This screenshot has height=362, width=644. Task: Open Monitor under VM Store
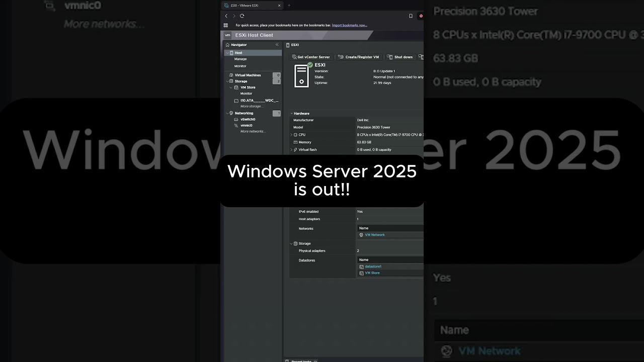[247, 94]
